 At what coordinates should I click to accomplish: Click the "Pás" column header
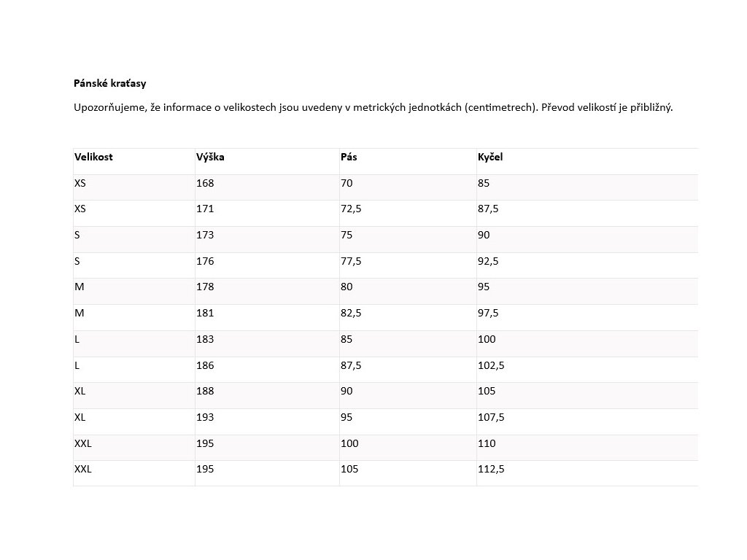point(349,157)
